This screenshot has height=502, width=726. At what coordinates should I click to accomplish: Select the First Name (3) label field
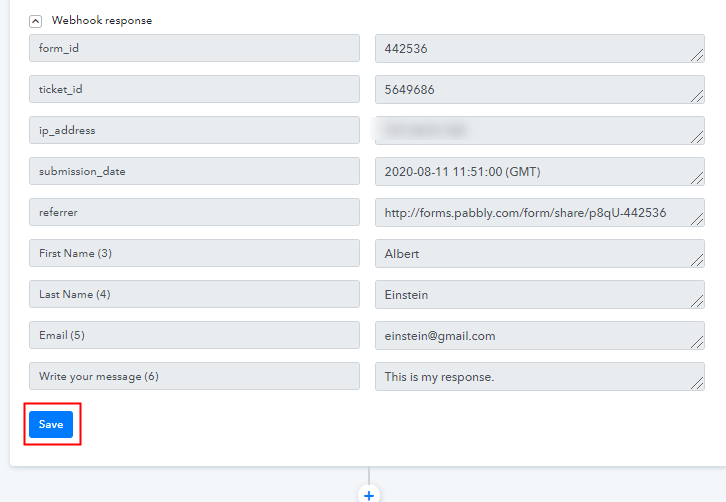(194, 253)
